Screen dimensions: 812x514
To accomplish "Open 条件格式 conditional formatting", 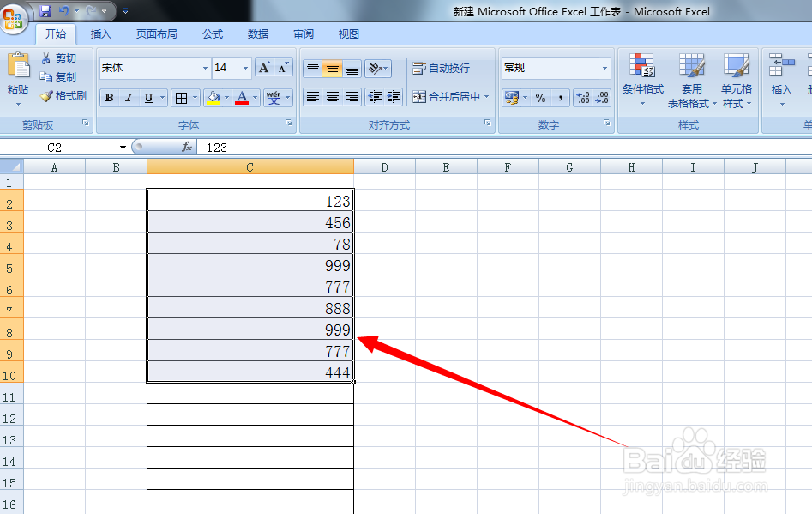I will click(643, 80).
